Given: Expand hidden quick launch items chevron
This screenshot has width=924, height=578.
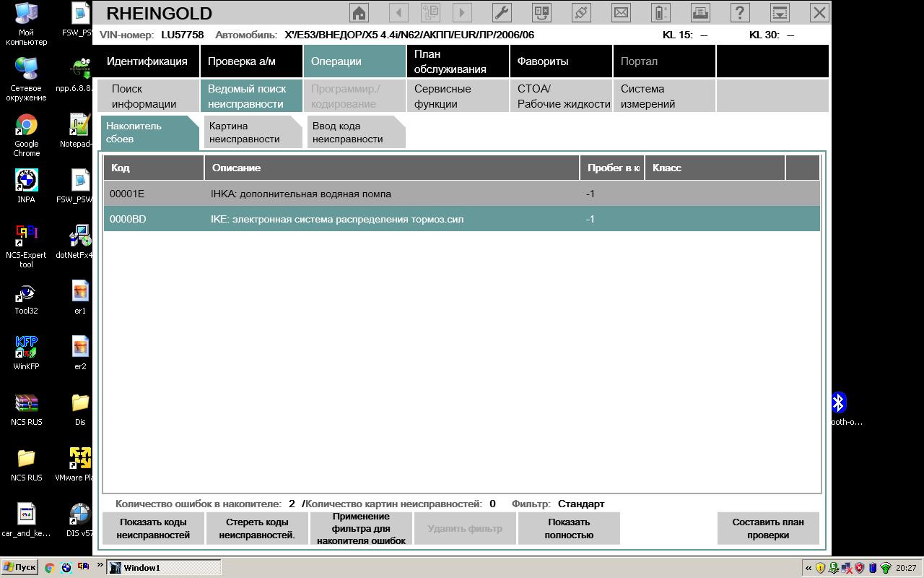Looking at the screenshot, I should (100, 565).
